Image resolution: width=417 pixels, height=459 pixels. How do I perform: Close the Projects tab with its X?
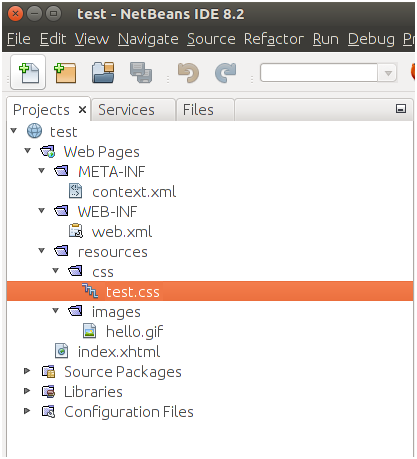[83, 109]
